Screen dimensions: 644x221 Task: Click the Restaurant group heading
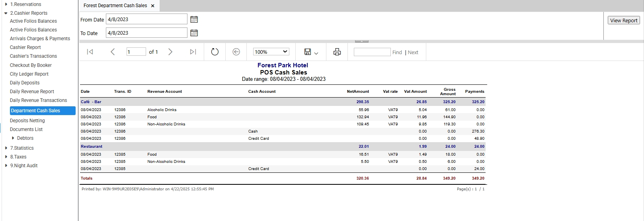[92, 147]
